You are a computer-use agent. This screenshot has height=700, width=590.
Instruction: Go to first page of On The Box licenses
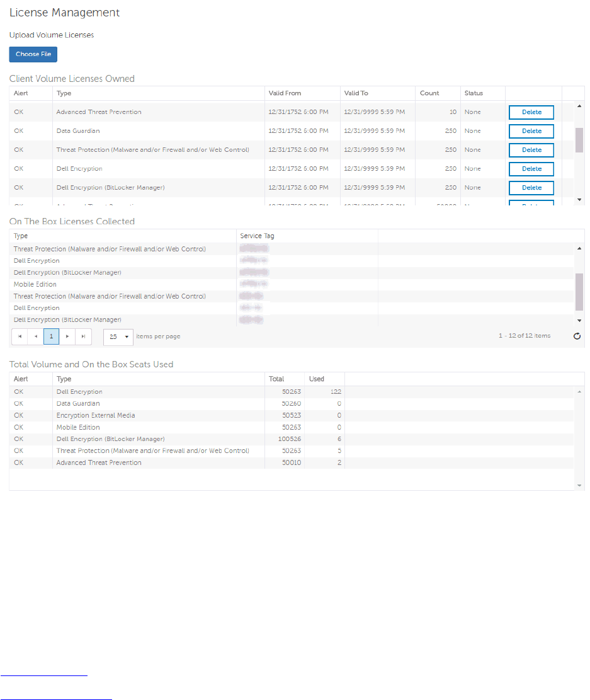point(20,336)
